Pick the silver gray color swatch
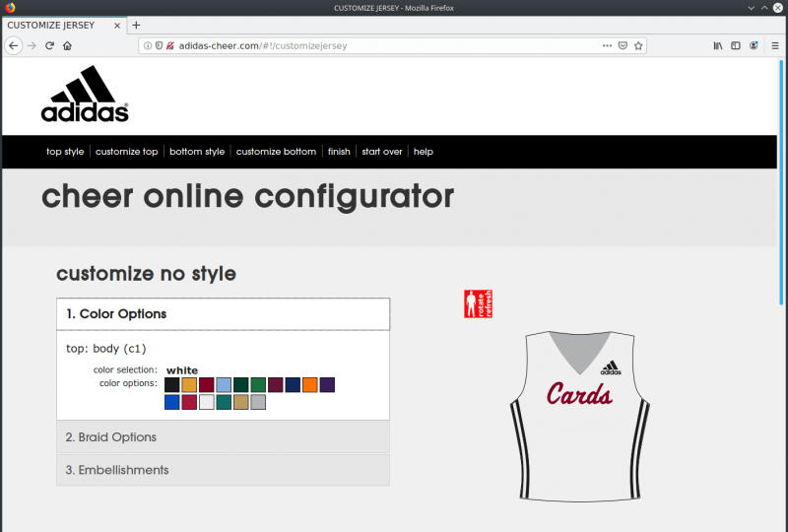Image resolution: width=788 pixels, height=532 pixels. pyautogui.click(x=258, y=402)
